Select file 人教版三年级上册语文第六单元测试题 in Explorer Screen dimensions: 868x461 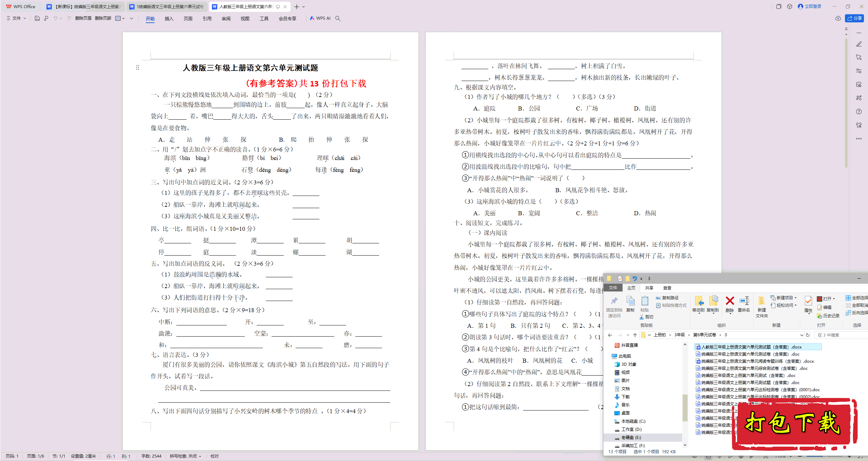[x=757, y=347]
